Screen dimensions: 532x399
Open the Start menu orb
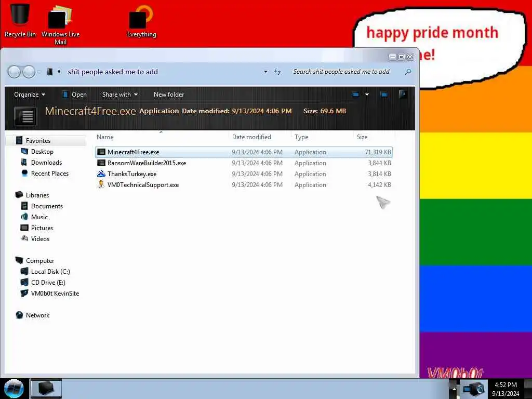(x=14, y=389)
